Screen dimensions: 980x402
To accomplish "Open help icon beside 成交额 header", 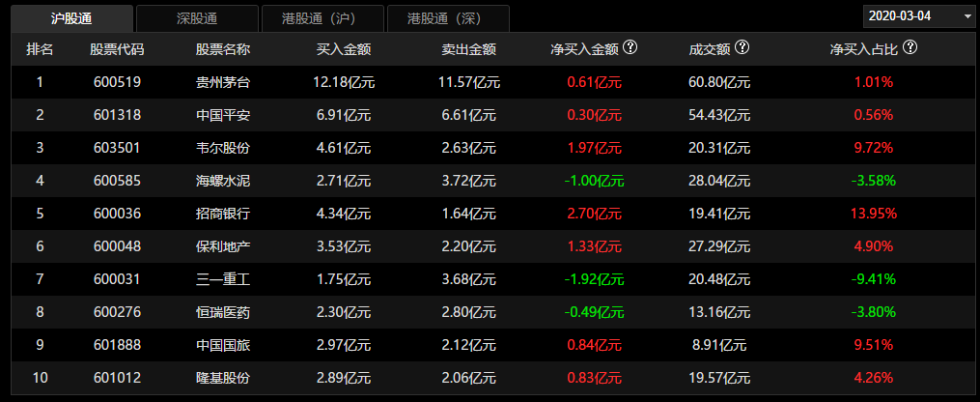I will pyautogui.click(x=742, y=47).
